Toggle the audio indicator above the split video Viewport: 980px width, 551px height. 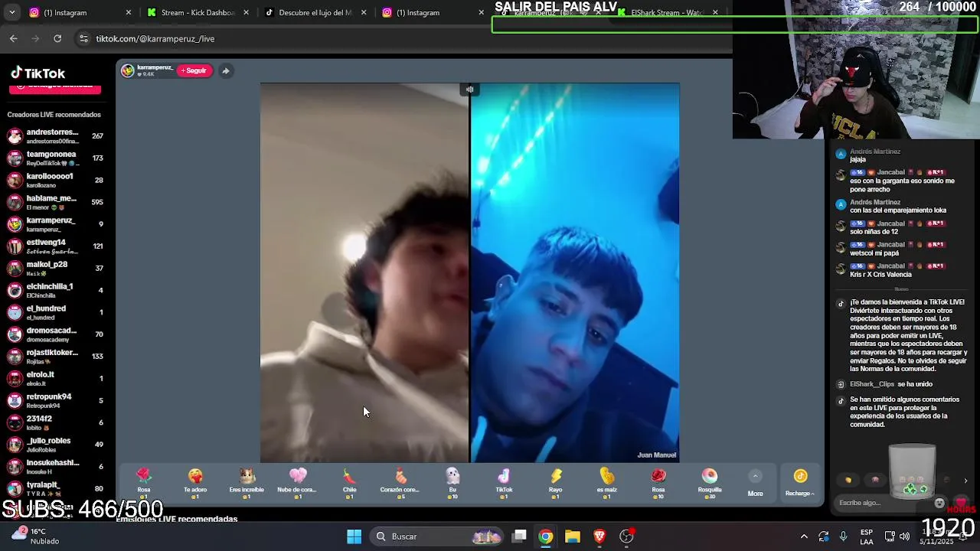469,90
